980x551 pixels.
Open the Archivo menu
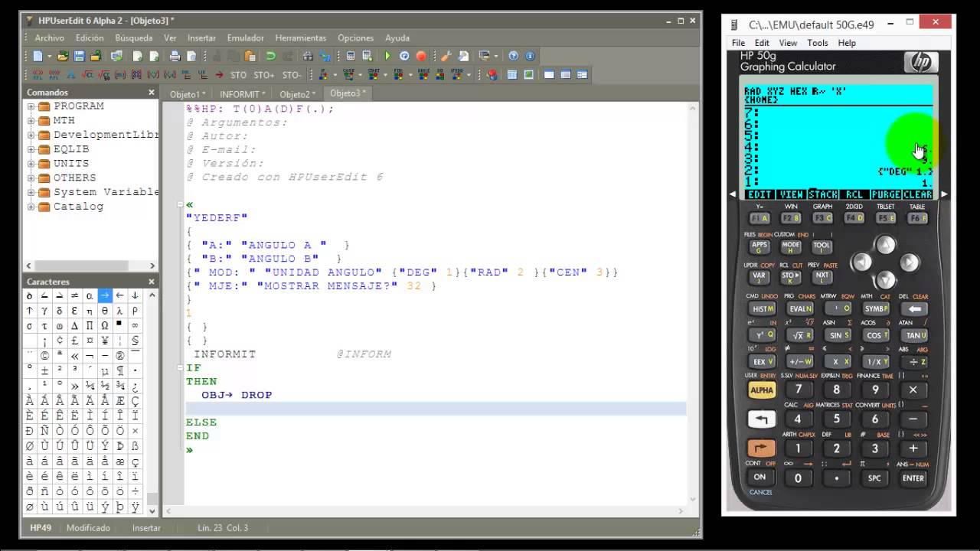pyautogui.click(x=50, y=37)
